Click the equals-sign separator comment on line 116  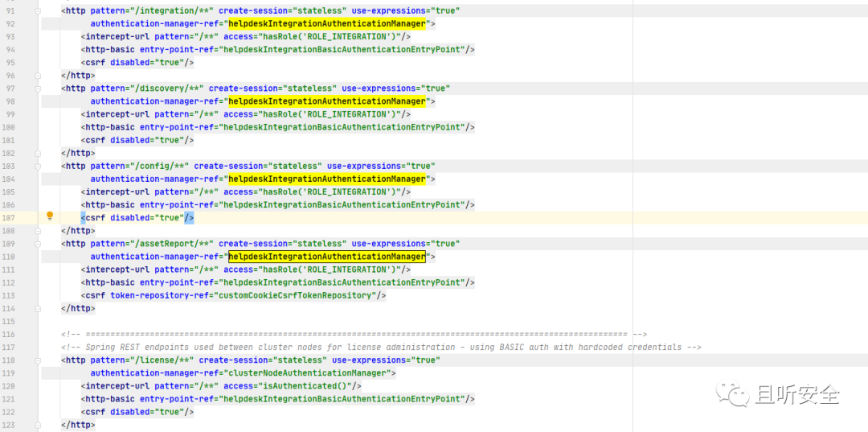click(x=354, y=334)
